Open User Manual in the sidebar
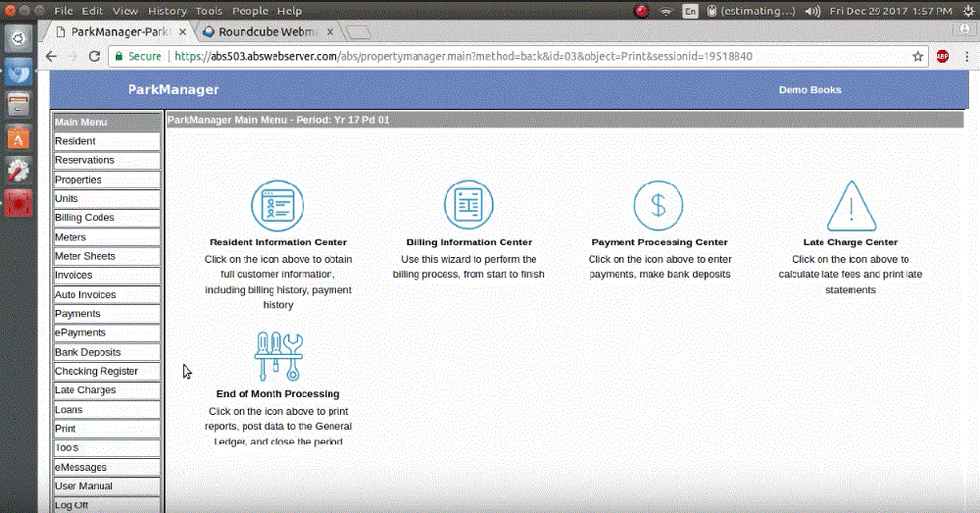 [x=107, y=487]
